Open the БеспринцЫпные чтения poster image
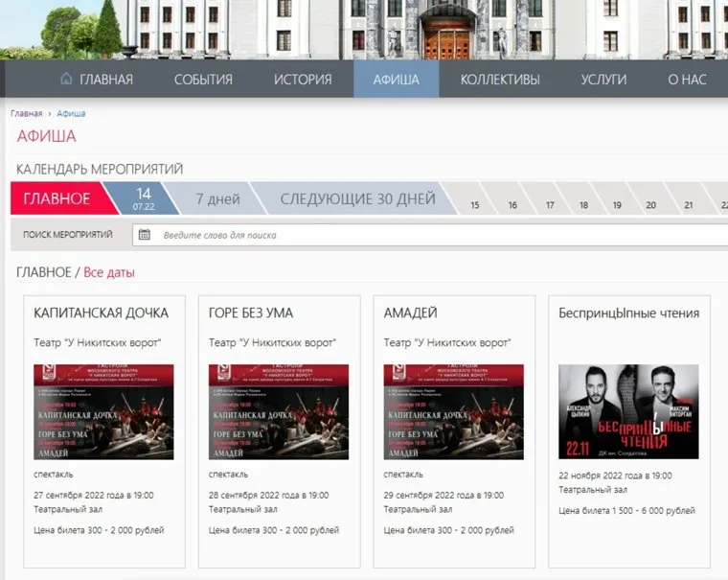The height and width of the screenshot is (580, 728). 628,411
